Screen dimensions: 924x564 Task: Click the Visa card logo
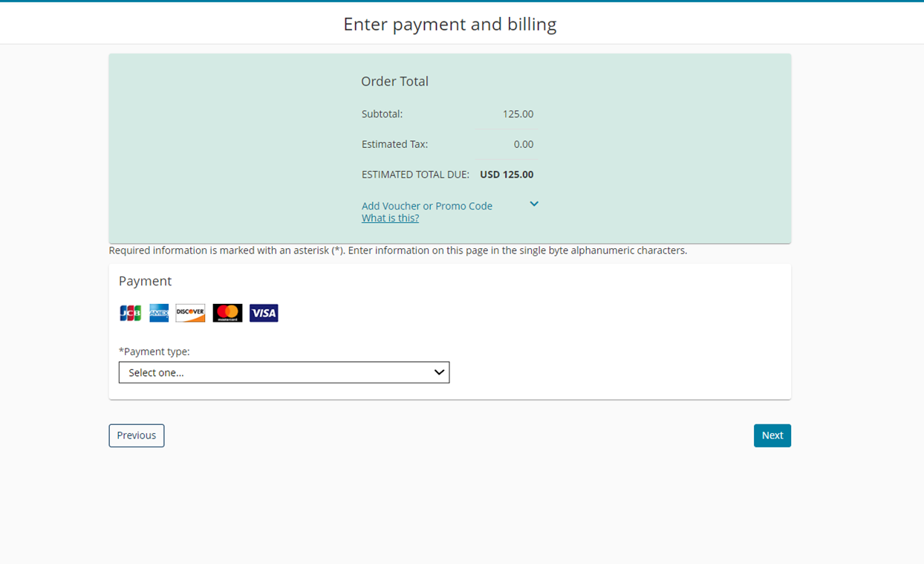[264, 313]
